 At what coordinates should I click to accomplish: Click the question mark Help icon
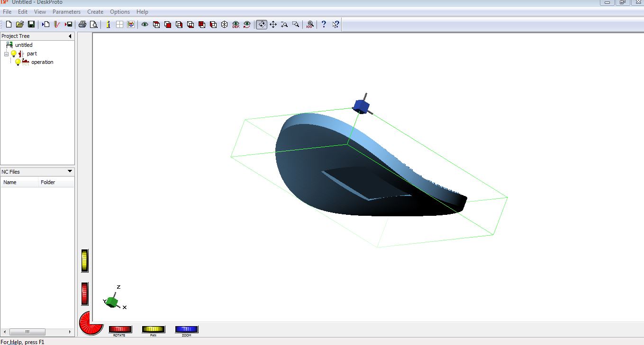pos(324,25)
